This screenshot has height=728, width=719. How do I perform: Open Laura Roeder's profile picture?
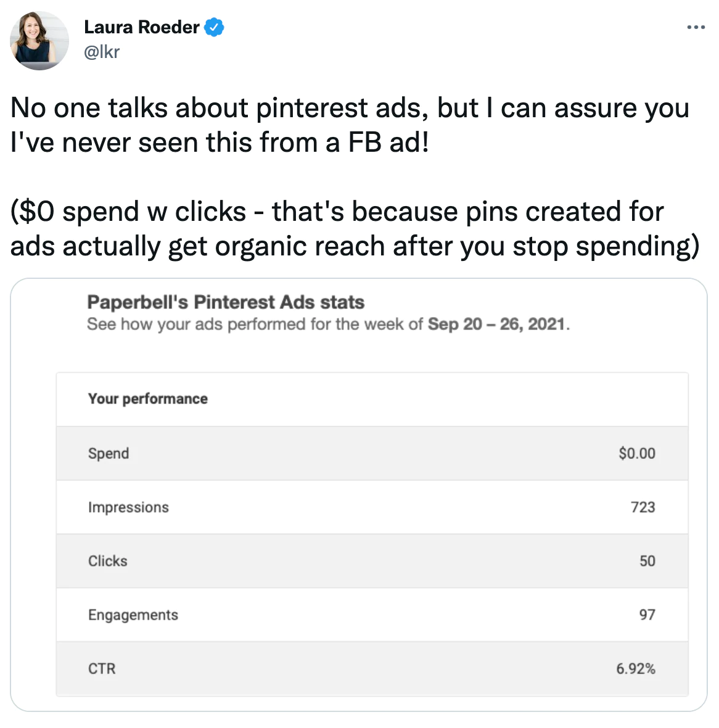pos(39,41)
